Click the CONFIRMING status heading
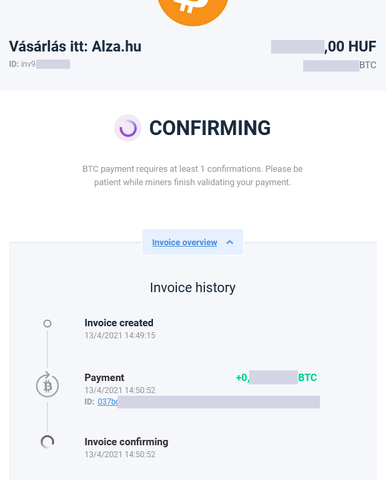This screenshot has width=386, height=480. pos(210,128)
